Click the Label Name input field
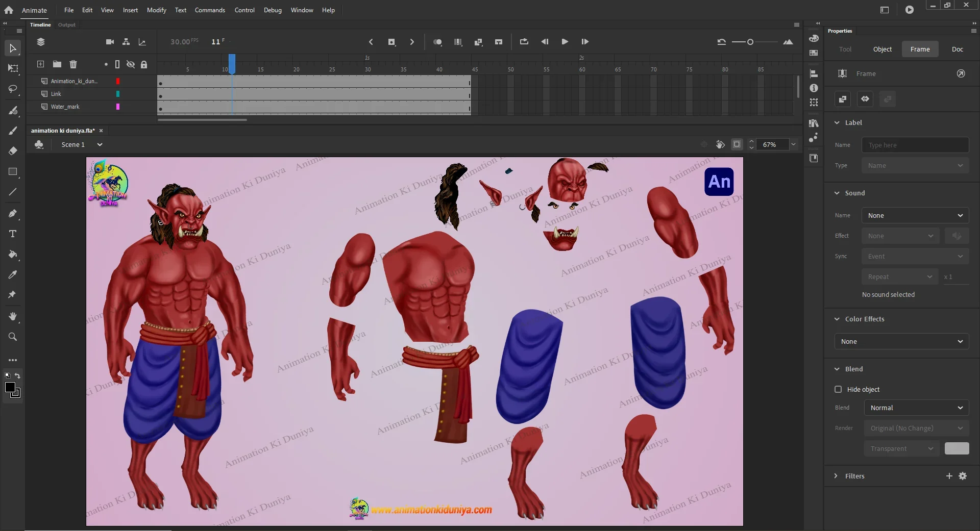This screenshot has width=980, height=531. [x=915, y=145]
